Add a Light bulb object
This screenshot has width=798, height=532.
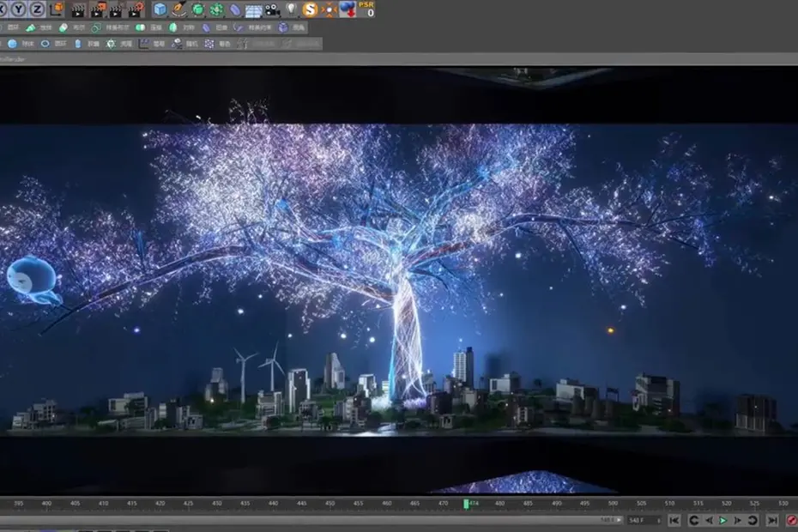[x=291, y=9]
